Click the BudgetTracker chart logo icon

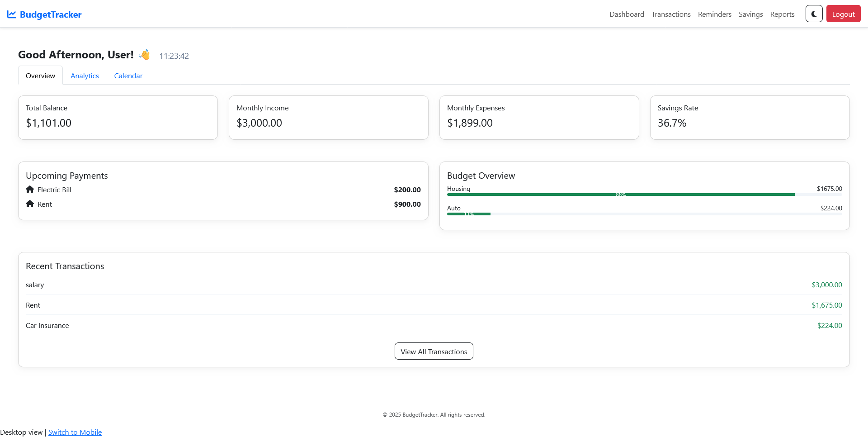[12, 14]
